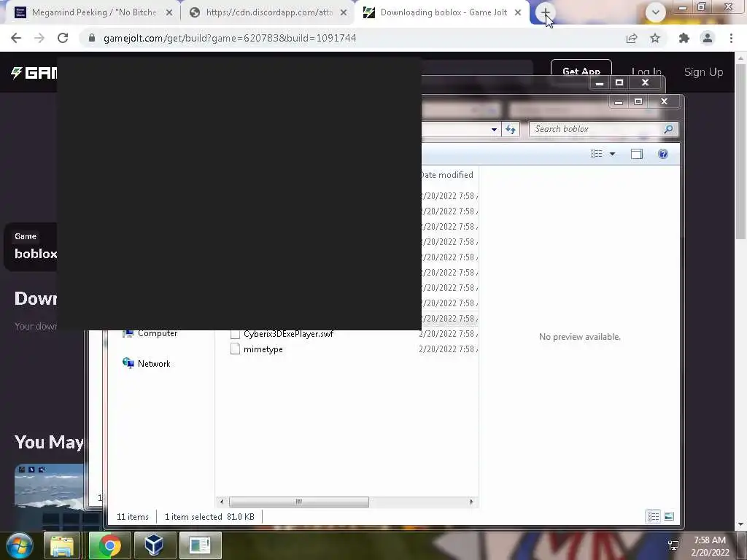Select Cyberix3DExePlayer.swf file
The height and width of the screenshot is (560, 747).
point(288,334)
